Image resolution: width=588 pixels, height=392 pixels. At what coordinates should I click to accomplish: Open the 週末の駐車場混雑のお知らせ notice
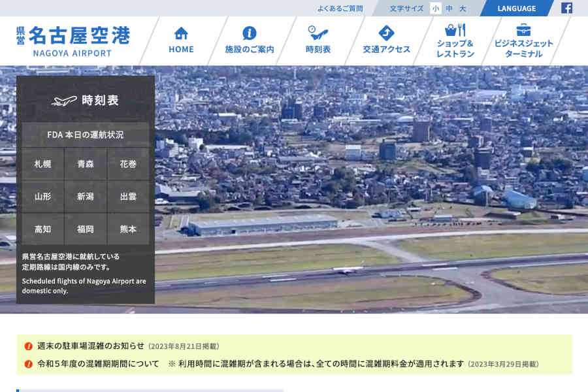coord(91,346)
